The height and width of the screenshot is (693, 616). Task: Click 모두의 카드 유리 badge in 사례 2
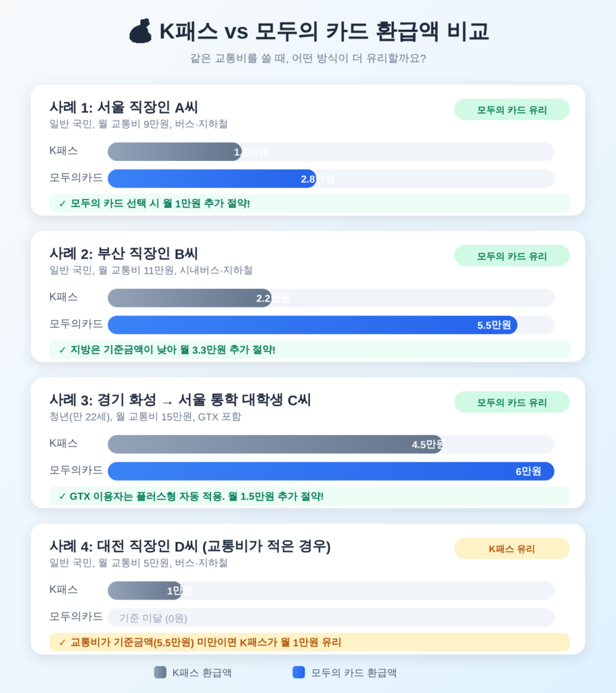[x=511, y=256]
